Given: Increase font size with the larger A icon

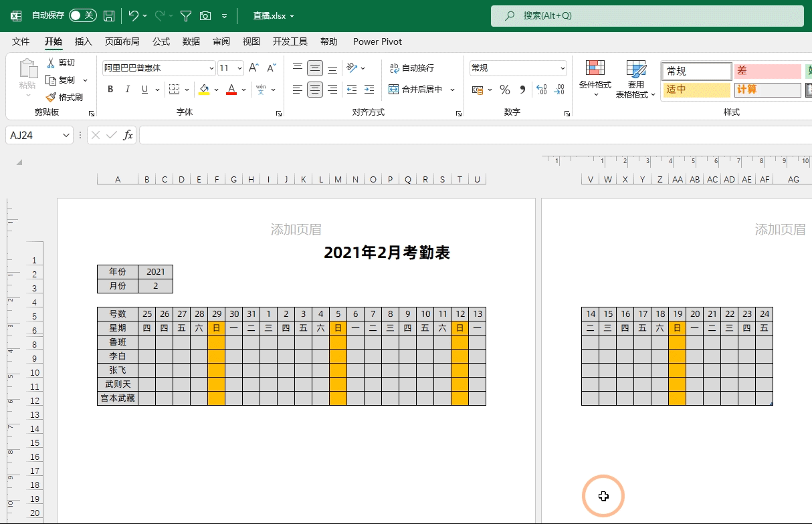Looking at the screenshot, I should pyautogui.click(x=253, y=68).
